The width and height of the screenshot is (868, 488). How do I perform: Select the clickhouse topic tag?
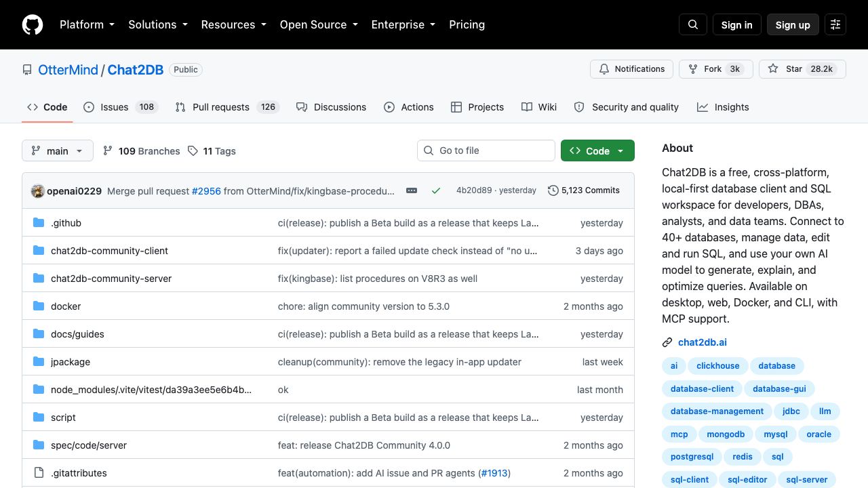coord(717,366)
